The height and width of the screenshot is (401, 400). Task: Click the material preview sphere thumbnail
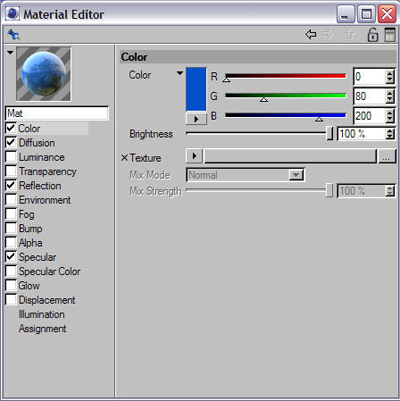[44, 74]
